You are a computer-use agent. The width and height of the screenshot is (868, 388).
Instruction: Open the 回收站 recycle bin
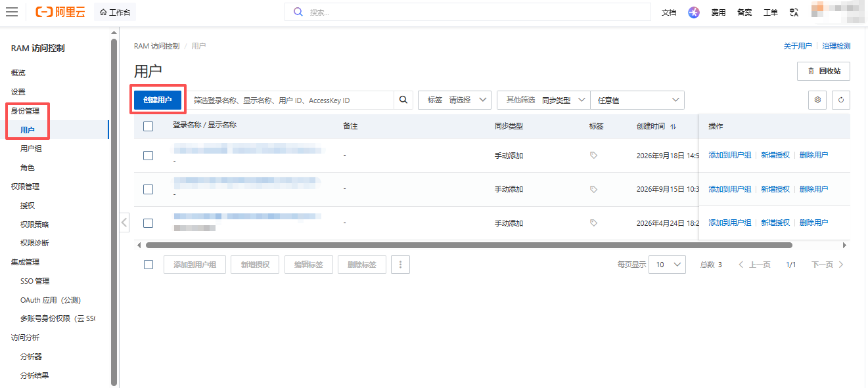coord(824,71)
